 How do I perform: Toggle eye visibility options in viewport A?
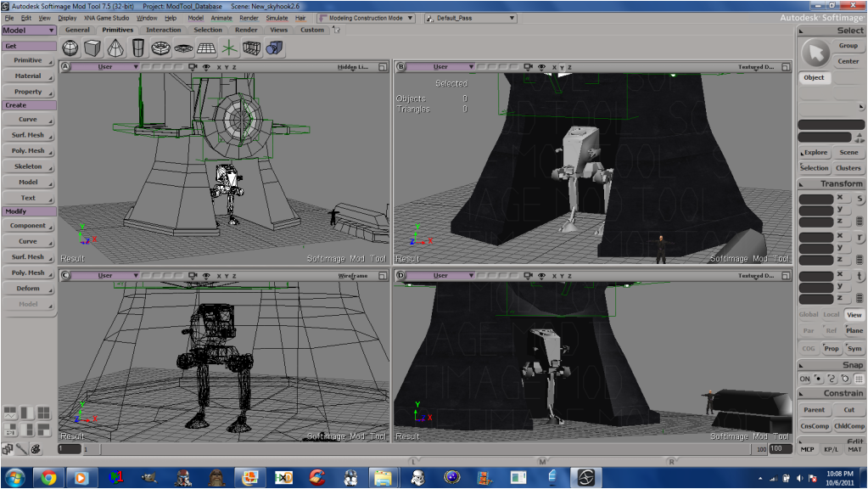tap(206, 67)
